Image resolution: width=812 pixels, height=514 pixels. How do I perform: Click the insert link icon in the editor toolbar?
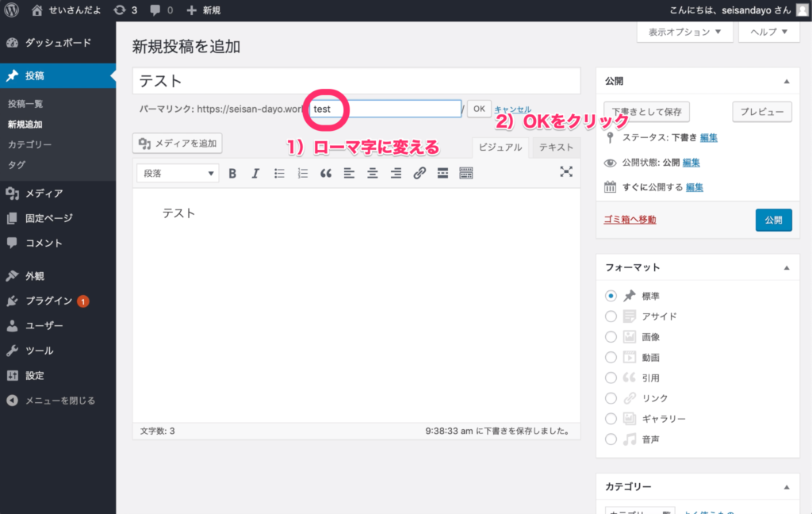(419, 173)
